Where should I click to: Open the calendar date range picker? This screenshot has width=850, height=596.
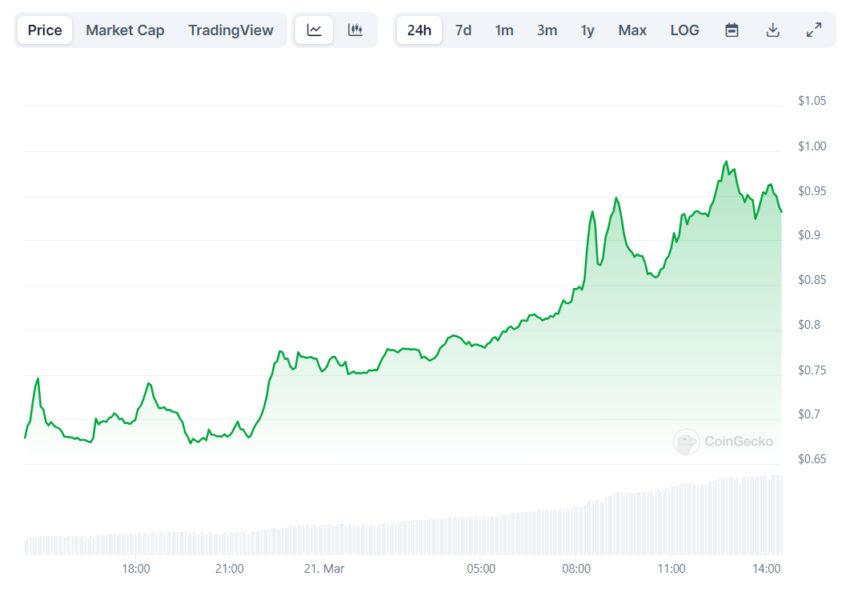coord(731,30)
